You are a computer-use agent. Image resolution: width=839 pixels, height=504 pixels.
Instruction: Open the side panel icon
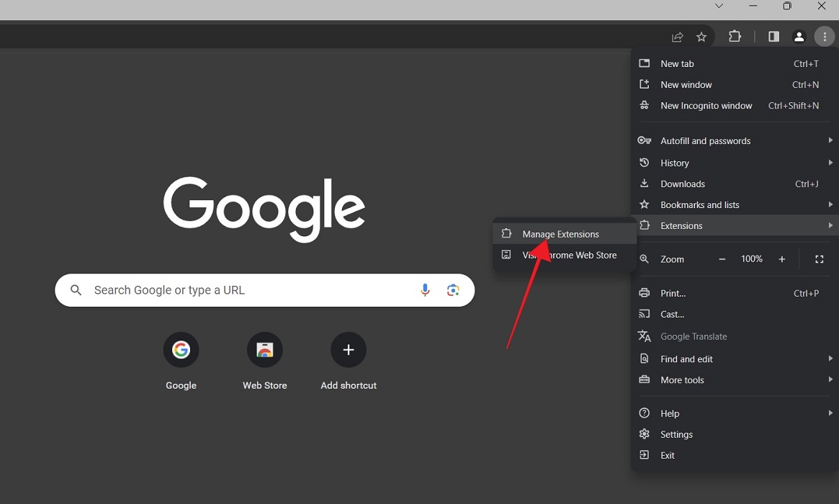[773, 36]
